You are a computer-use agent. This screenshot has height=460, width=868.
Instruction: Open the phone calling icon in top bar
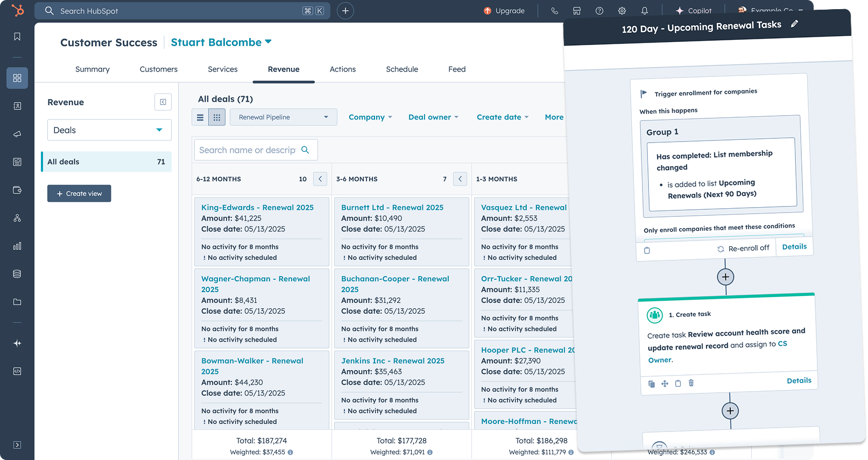pyautogui.click(x=554, y=11)
